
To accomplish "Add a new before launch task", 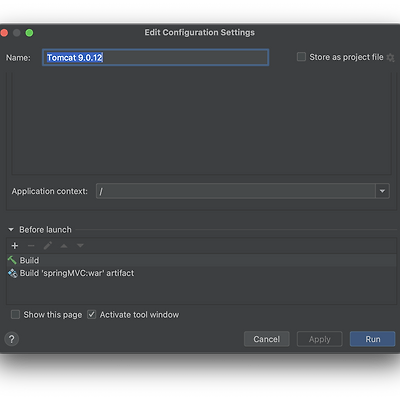I will tap(15, 246).
